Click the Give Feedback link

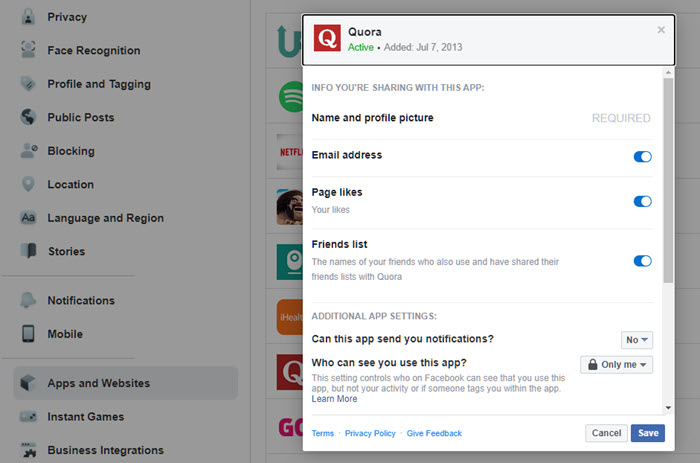(x=434, y=433)
